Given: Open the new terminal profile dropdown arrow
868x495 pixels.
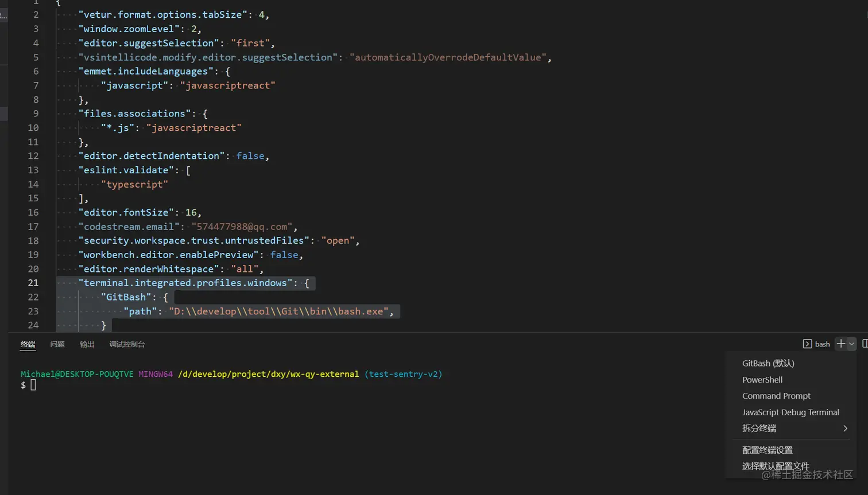Looking at the screenshot, I should (x=852, y=344).
